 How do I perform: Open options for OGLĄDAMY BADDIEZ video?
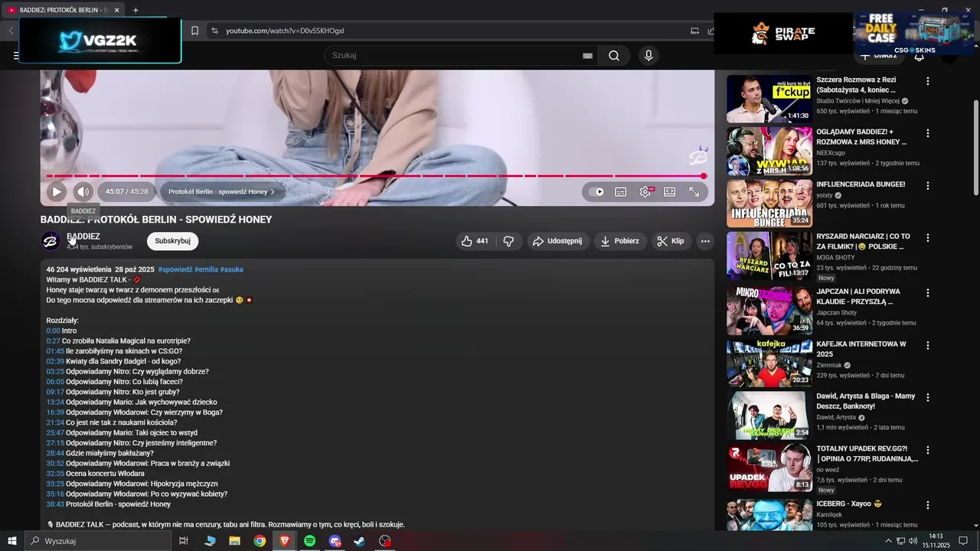[928, 133]
